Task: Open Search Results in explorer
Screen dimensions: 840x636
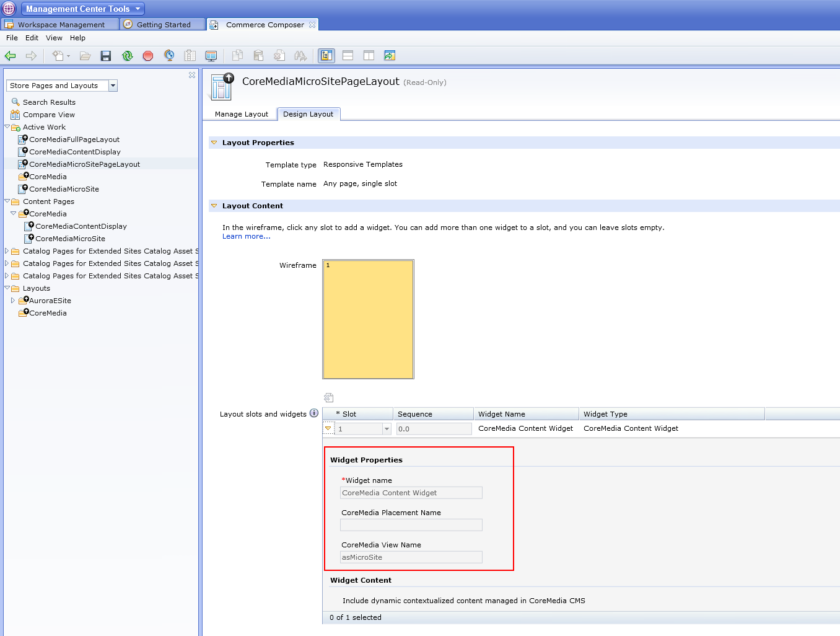Action: pyautogui.click(x=49, y=102)
